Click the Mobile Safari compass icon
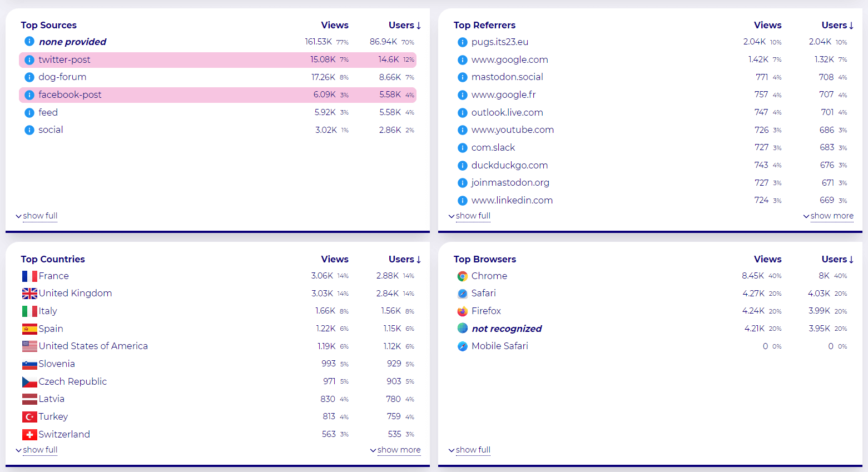The width and height of the screenshot is (868, 472). click(462, 346)
